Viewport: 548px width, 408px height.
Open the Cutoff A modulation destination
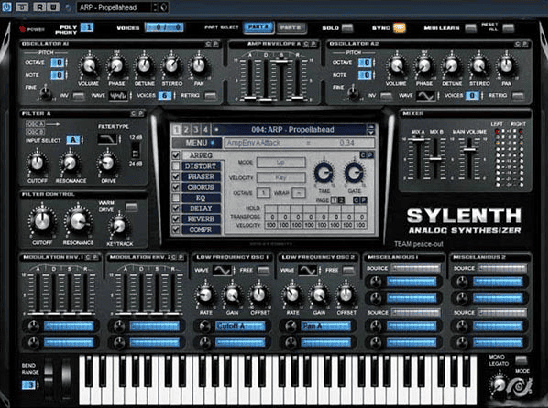pyautogui.click(x=240, y=326)
